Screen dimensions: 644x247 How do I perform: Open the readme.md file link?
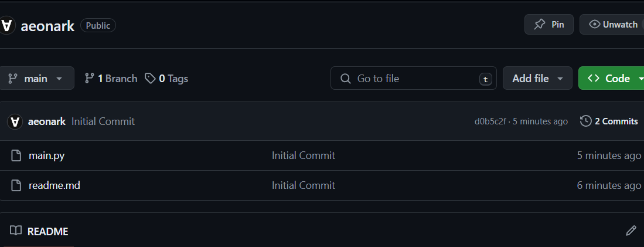pos(54,185)
